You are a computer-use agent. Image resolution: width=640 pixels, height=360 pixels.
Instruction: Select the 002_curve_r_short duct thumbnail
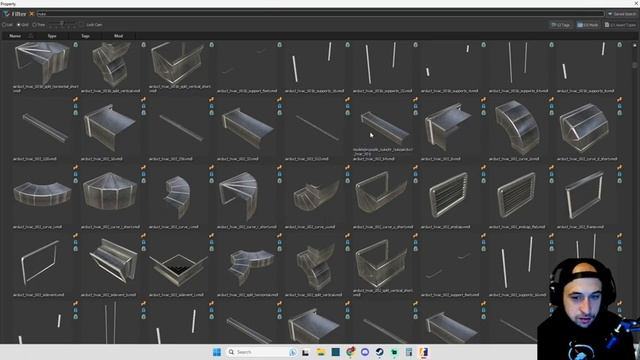click(246, 195)
